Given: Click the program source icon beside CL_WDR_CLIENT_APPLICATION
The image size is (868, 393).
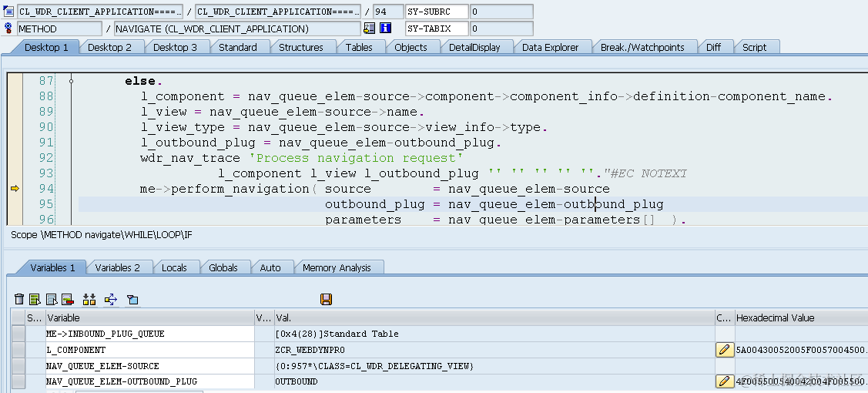Looking at the screenshot, I should coord(8,11).
